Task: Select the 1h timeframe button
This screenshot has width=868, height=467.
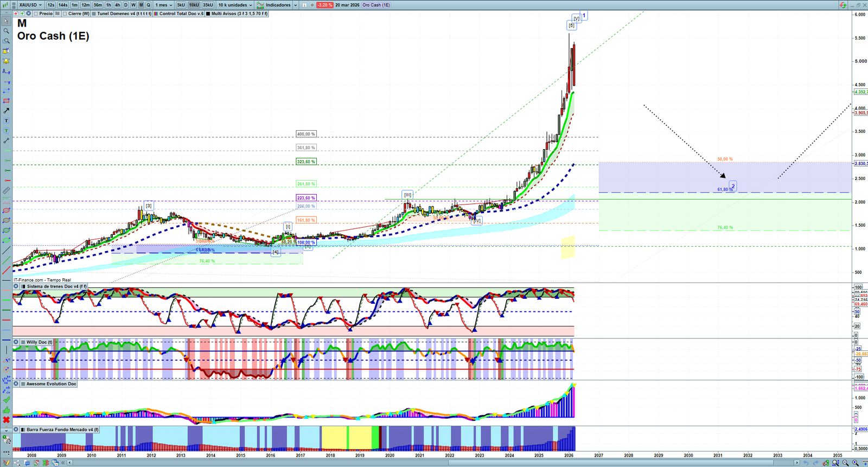Action: point(108,5)
